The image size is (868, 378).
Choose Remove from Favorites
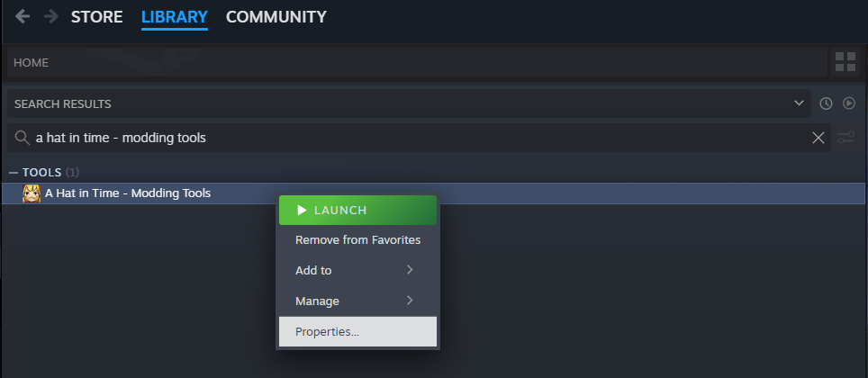(357, 239)
